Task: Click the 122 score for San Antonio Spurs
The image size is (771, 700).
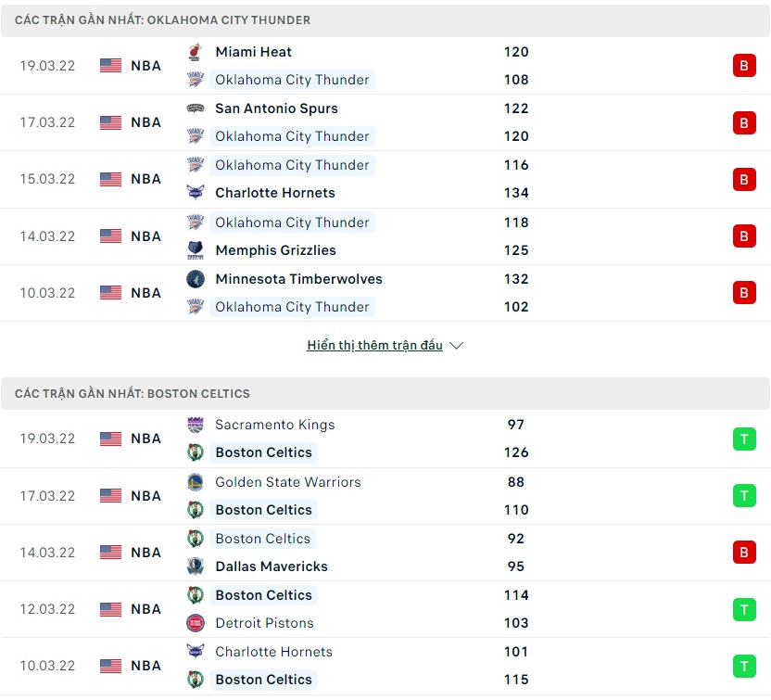Action: tap(516, 108)
